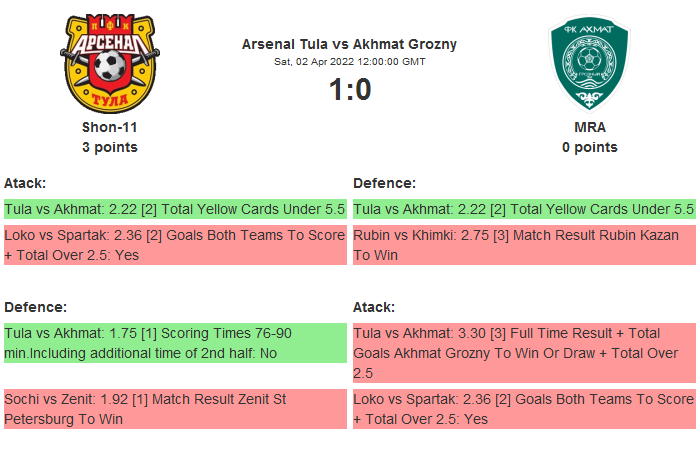Select the Sochi vs Zenit match result bet
700x460 pixels.
tap(175, 409)
